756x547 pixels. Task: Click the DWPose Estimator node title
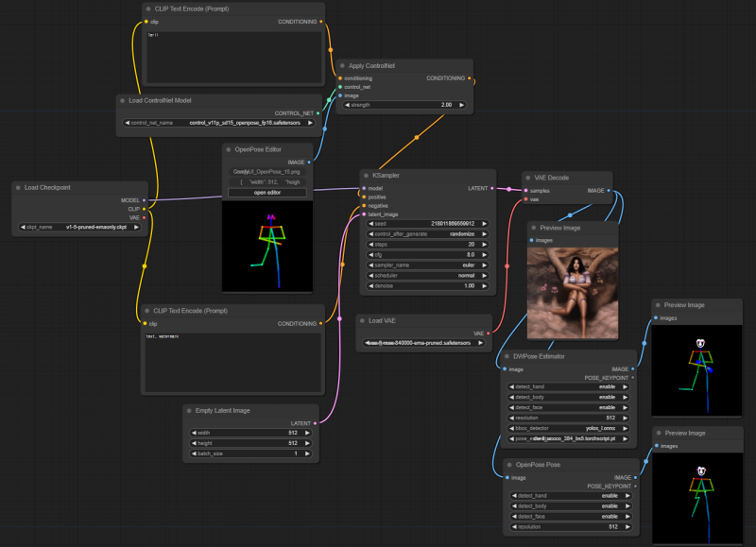click(539, 356)
